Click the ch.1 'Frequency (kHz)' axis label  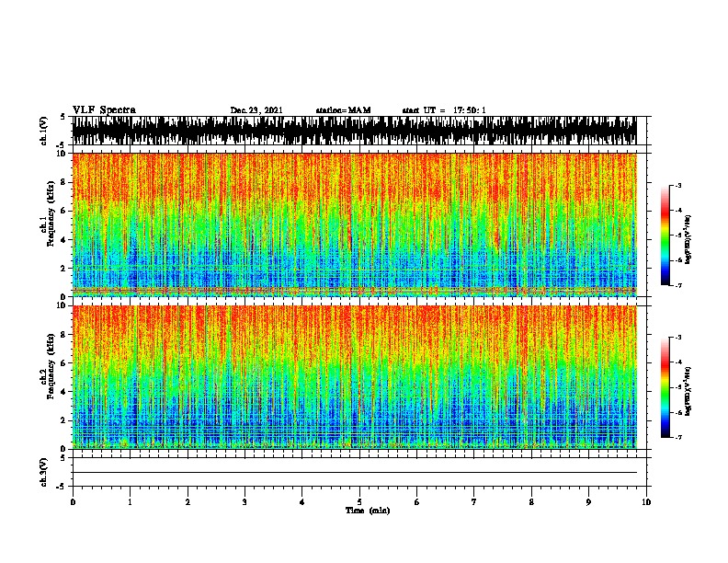(51, 213)
